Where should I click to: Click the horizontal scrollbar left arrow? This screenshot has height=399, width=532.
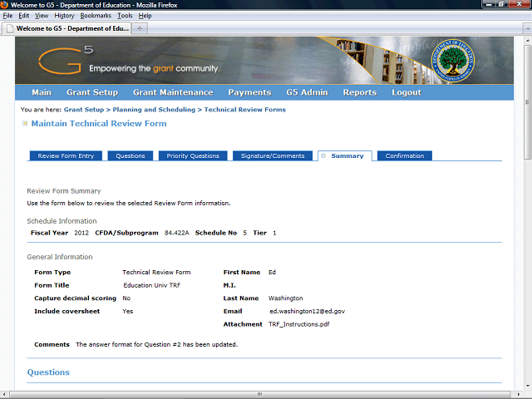click(x=4, y=394)
